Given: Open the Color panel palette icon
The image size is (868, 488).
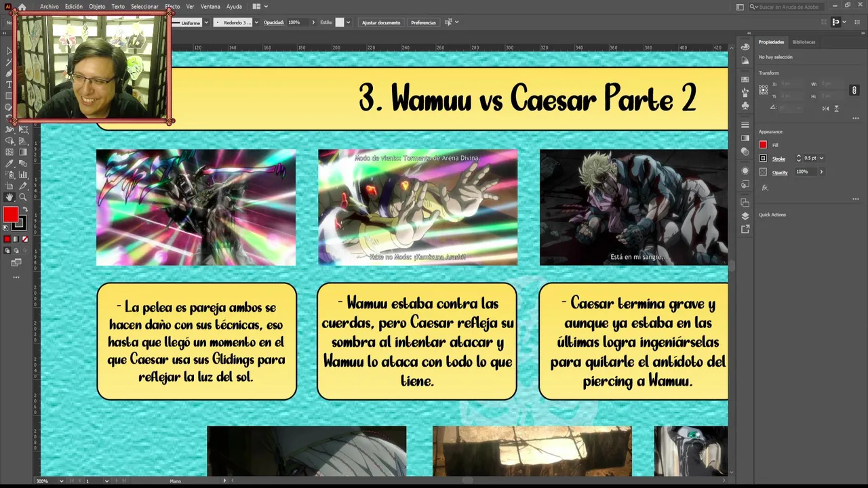Looking at the screenshot, I should (x=745, y=47).
